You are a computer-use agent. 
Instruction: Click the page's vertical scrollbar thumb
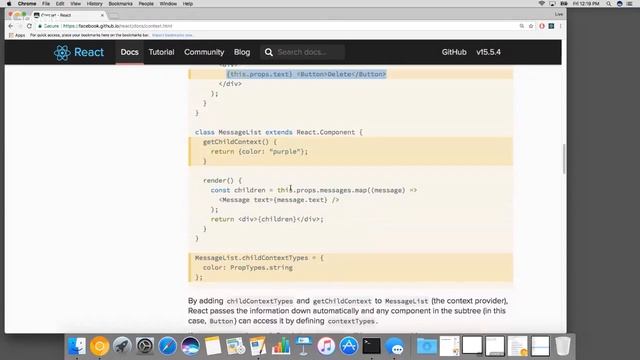564,159
